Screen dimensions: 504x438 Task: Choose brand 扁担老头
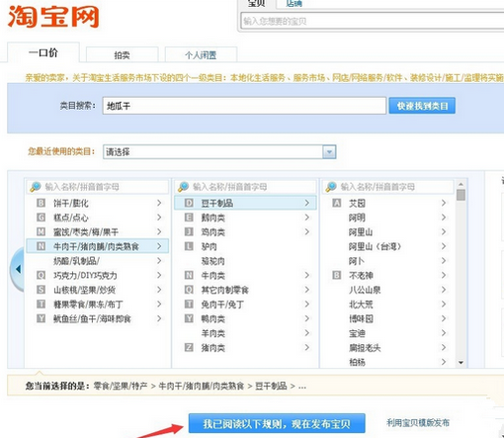(388, 348)
